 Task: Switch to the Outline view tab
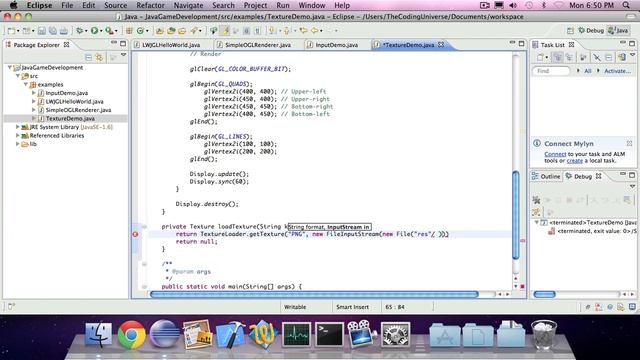point(546,176)
